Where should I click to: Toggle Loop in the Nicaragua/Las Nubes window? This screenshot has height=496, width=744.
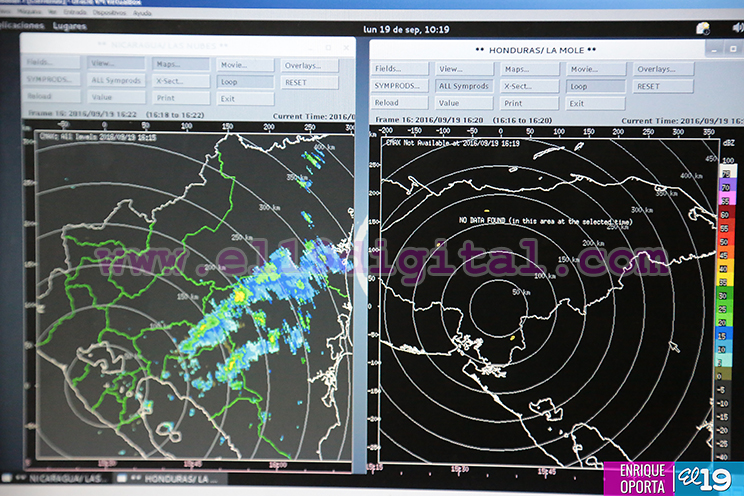(x=245, y=82)
